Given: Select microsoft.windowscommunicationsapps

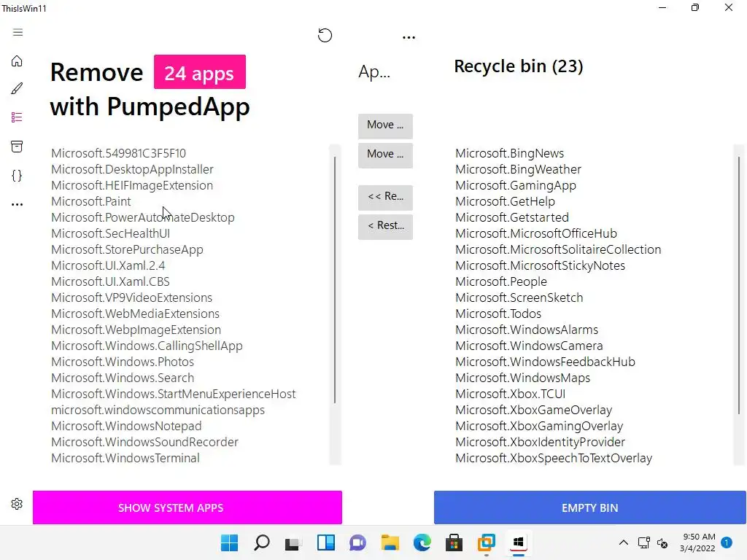Looking at the screenshot, I should point(158,410).
